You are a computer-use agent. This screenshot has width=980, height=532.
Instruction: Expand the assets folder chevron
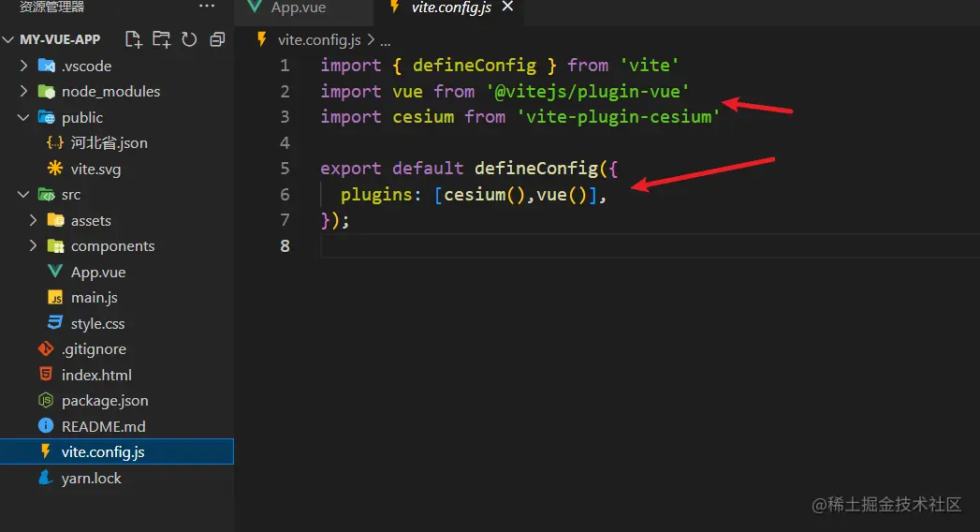point(33,220)
